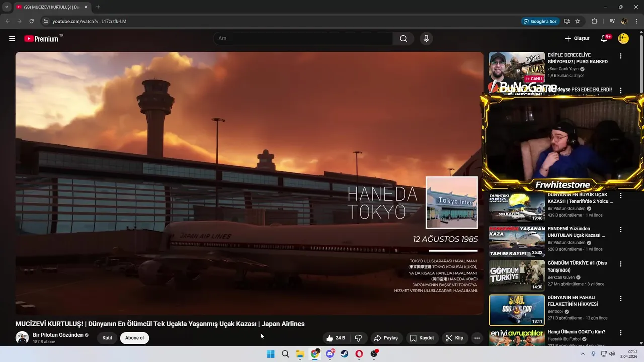Open options menu for the Bentropi video
The image size is (644, 362).
tap(621, 298)
